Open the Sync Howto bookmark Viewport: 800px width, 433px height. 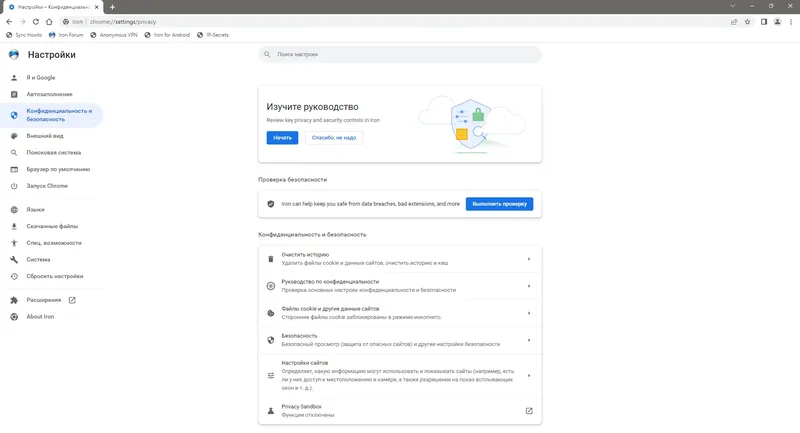24,35
